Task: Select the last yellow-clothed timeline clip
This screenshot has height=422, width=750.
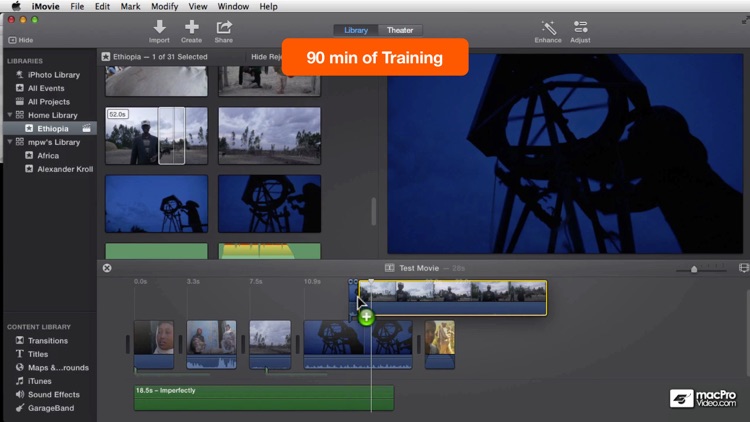Action: 440,345
